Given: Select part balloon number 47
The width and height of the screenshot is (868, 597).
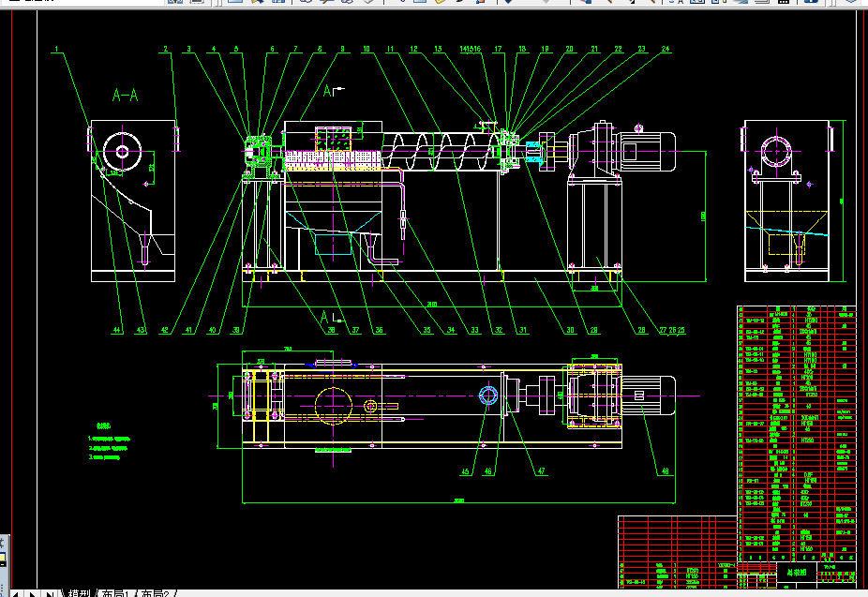Looking at the screenshot, I should click(541, 472).
